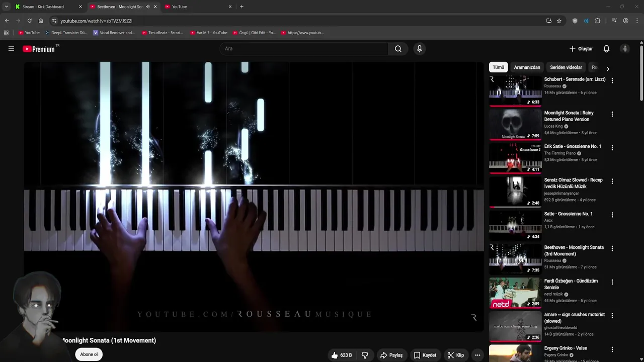644x362 pixels.
Task: Select the Seriden videolar filter chip
Action: [x=566, y=67]
